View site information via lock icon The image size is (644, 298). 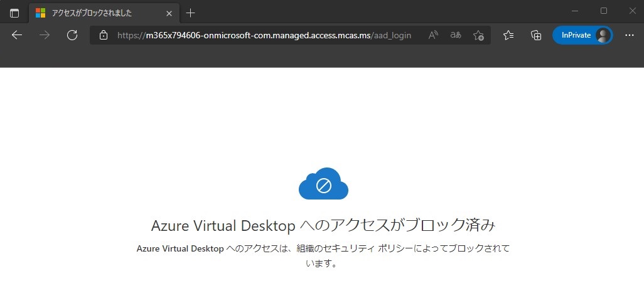104,36
